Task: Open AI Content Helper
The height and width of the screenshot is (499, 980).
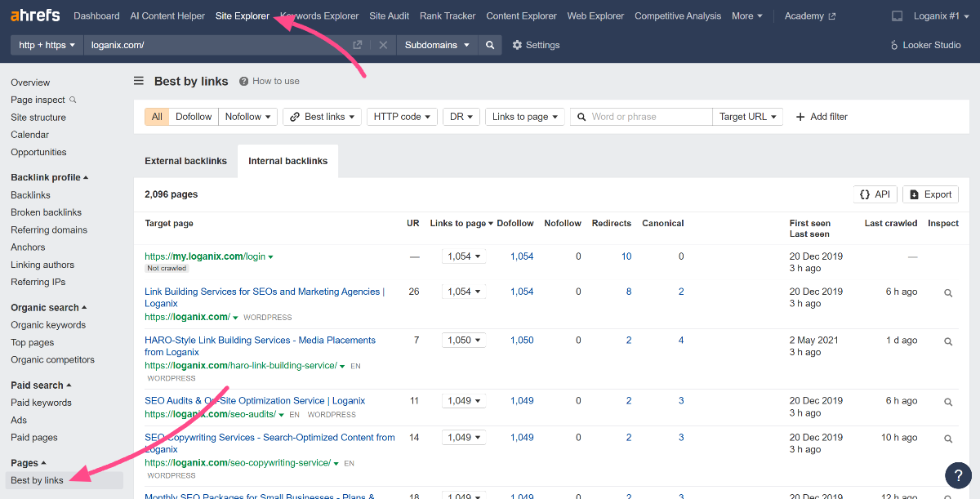Action: tap(167, 16)
